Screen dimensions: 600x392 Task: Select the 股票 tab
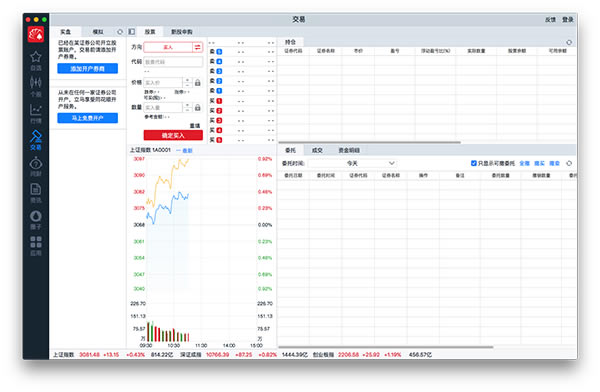click(x=150, y=32)
